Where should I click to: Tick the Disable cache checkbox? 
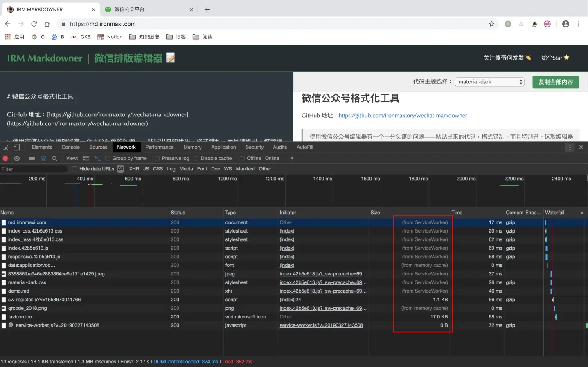pos(196,159)
